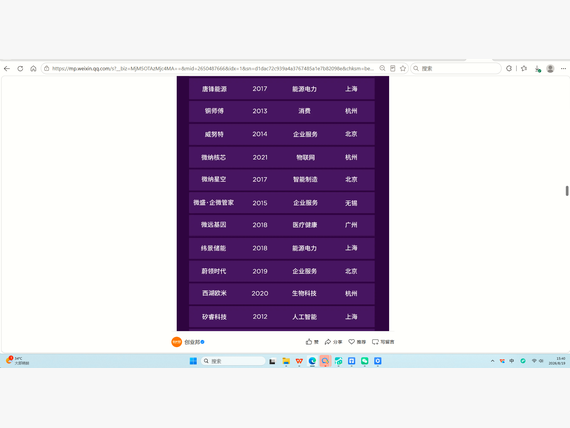Image resolution: width=570 pixels, height=428 pixels.
Task: Click the mp.weixin.qq.com address bar
Action: [x=213, y=68]
